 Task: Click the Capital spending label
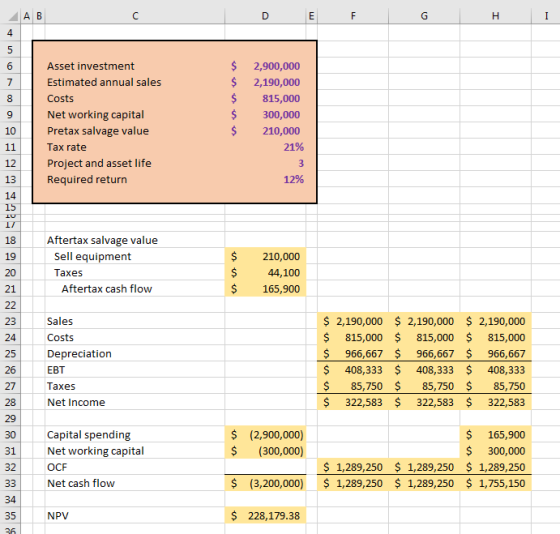click(x=89, y=435)
